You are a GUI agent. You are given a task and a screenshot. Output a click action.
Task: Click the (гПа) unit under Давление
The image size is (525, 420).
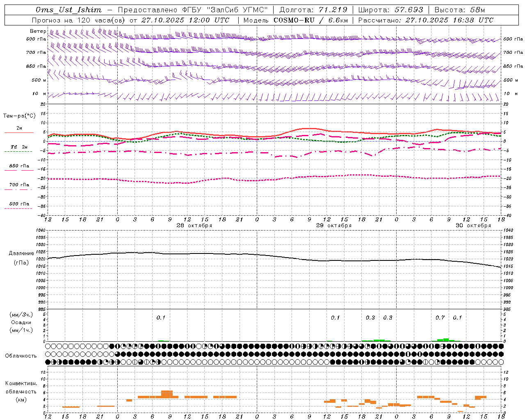click(x=21, y=262)
